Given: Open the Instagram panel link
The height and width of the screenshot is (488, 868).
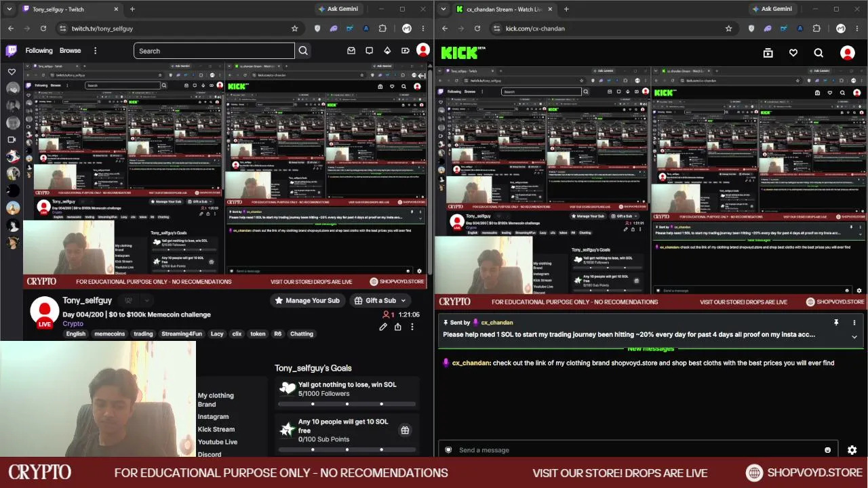Looking at the screenshot, I should 213,417.
